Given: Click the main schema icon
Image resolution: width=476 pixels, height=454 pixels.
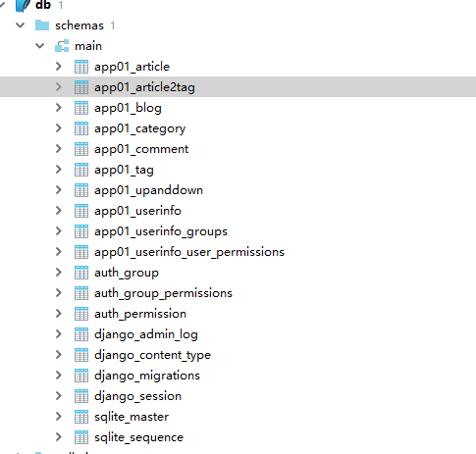Looking at the screenshot, I should [x=62, y=46].
